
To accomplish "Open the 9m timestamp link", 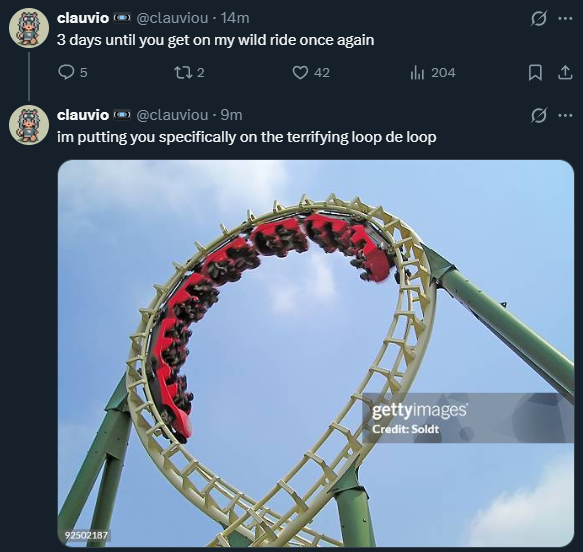I will [x=231, y=115].
